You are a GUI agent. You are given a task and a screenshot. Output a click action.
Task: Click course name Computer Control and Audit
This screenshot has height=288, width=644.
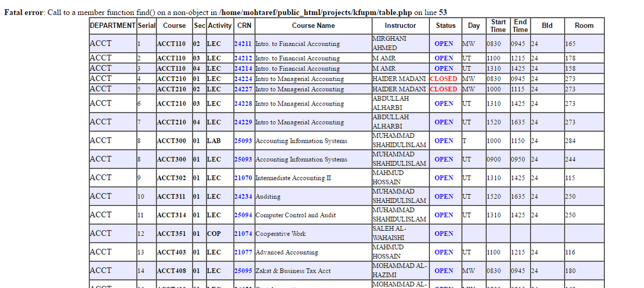(x=296, y=215)
